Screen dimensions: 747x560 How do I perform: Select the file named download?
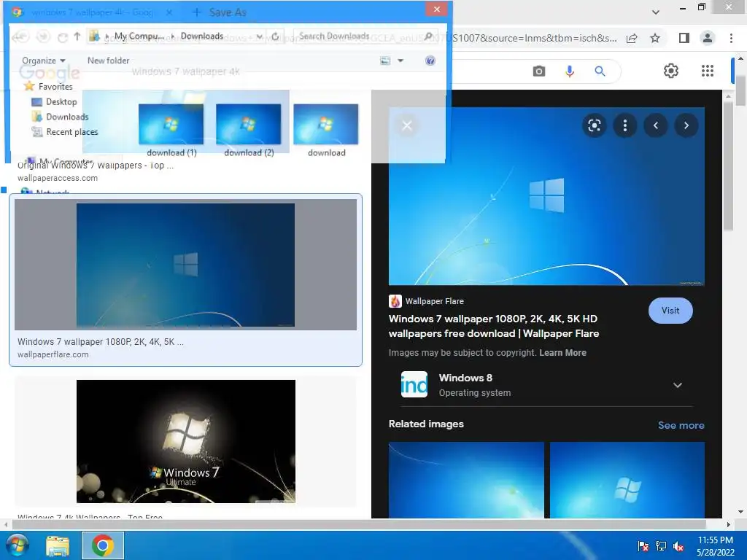click(326, 131)
